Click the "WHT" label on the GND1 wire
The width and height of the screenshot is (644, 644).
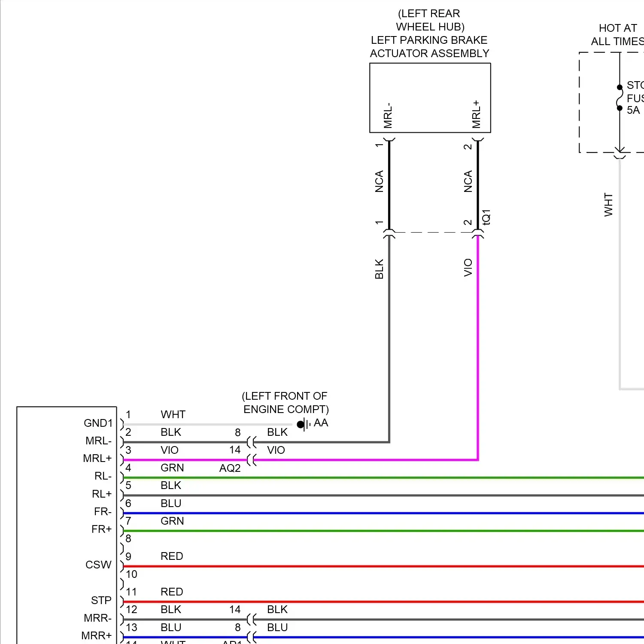click(173, 415)
